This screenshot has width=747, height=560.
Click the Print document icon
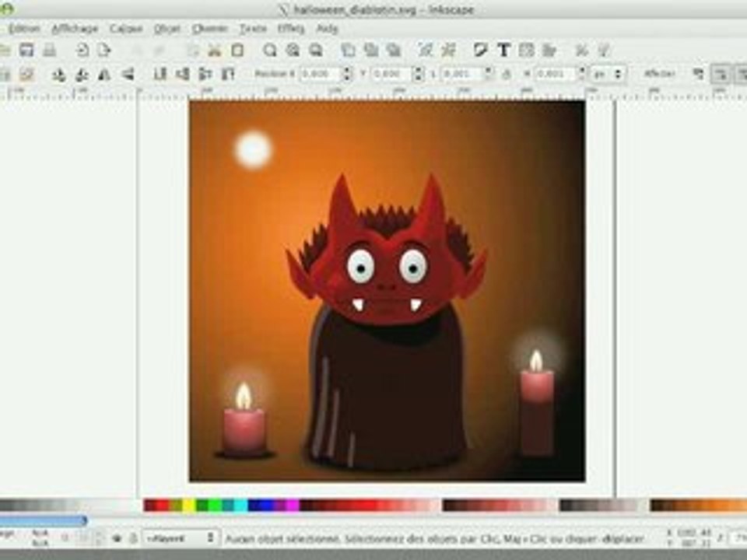click(49, 50)
